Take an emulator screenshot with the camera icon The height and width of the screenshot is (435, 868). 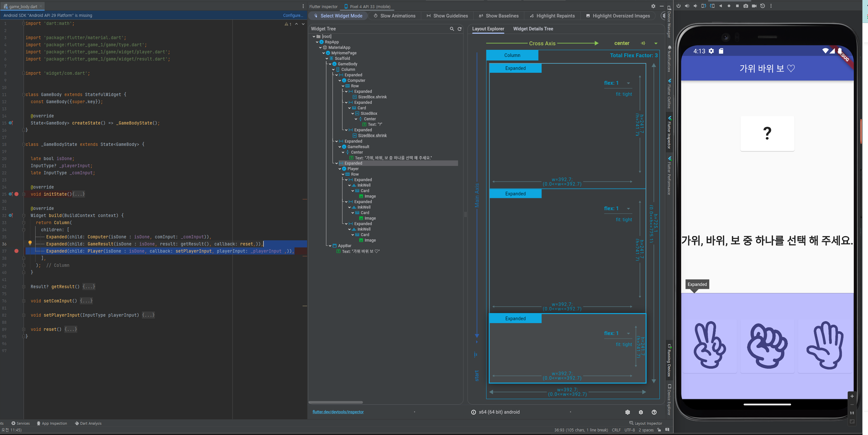746,6
